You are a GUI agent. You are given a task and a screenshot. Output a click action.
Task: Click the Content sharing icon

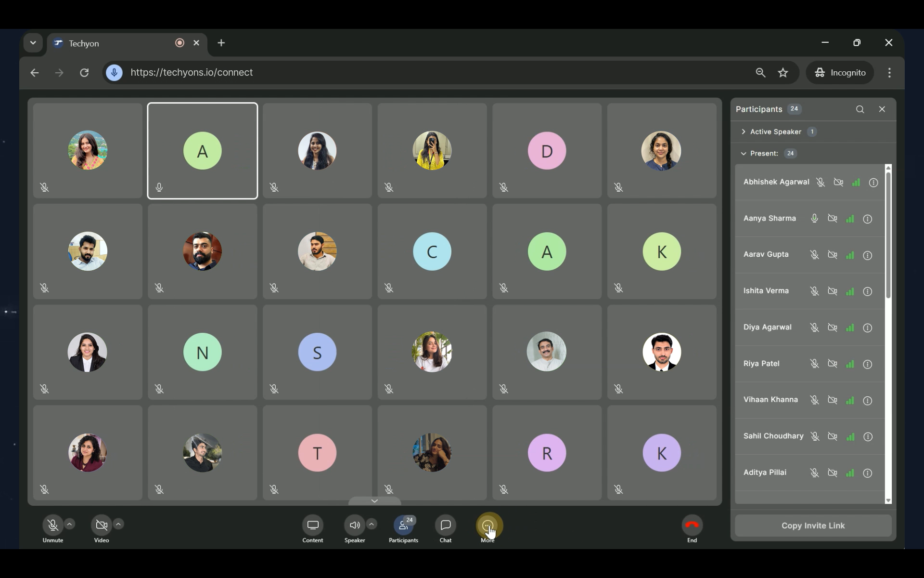[312, 525]
